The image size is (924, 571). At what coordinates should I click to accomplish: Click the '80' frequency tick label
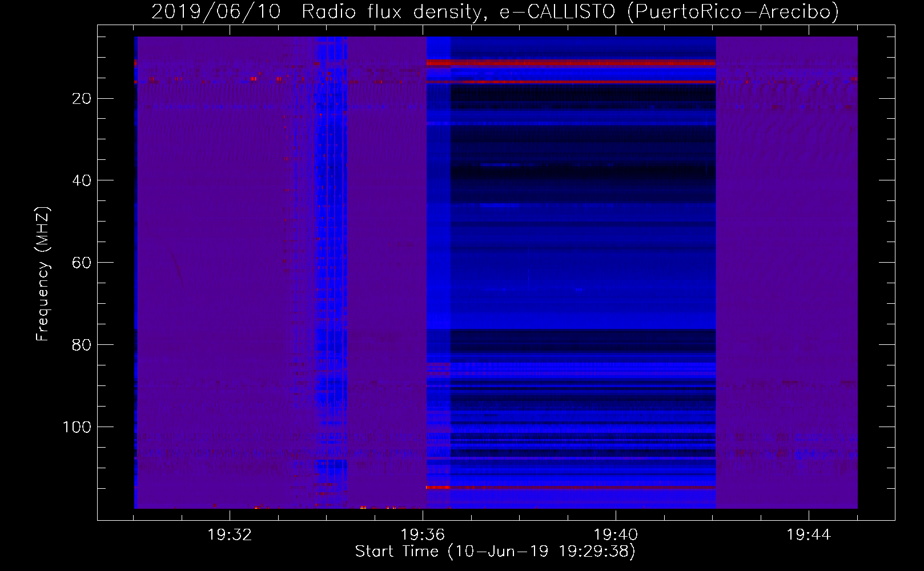pos(82,345)
